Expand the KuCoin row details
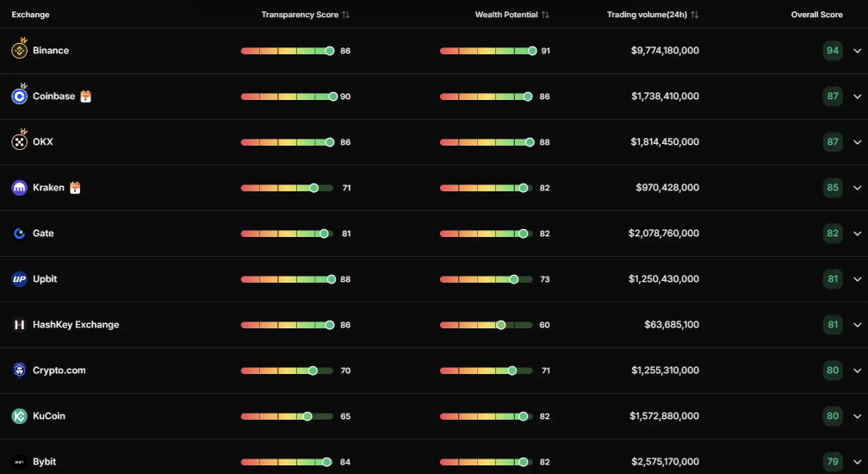This screenshot has height=474, width=868. 857,416
